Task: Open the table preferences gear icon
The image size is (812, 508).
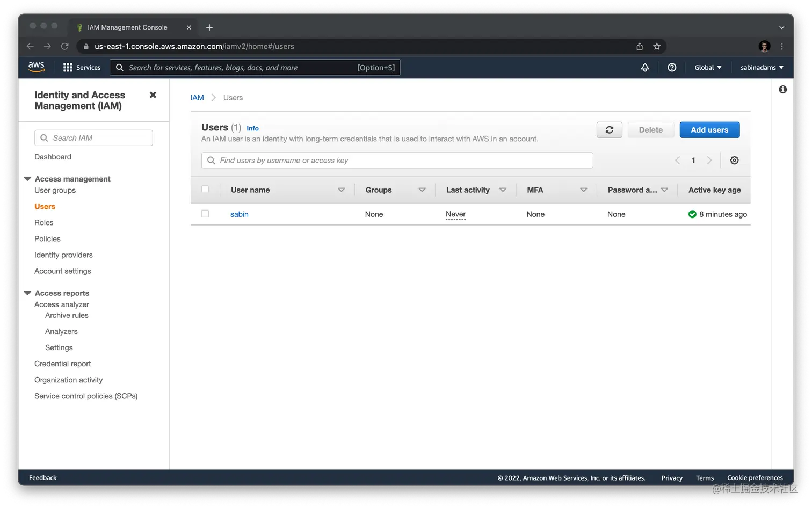Action: coord(734,160)
